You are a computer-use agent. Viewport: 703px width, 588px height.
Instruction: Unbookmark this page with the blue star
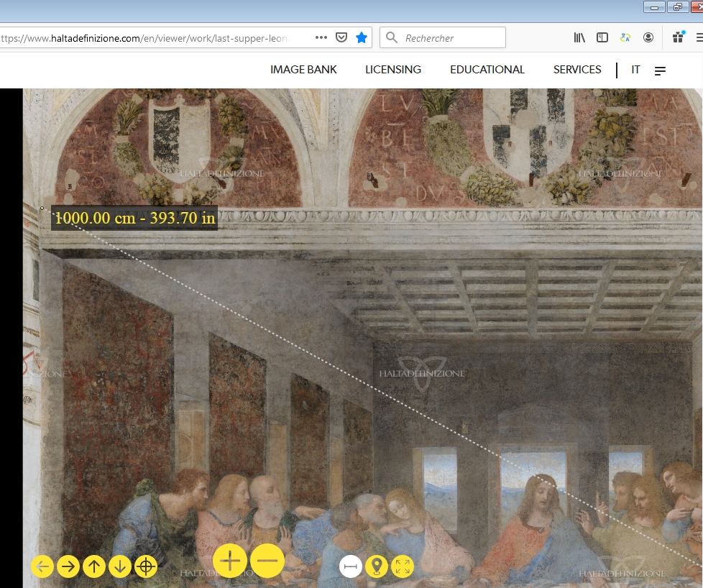[362, 37]
